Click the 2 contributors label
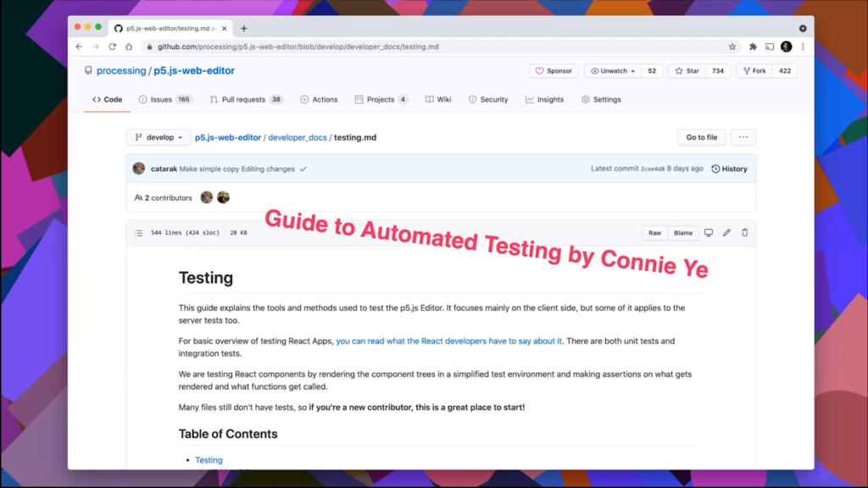The height and width of the screenshot is (488, 868). click(x=164, y=197)
